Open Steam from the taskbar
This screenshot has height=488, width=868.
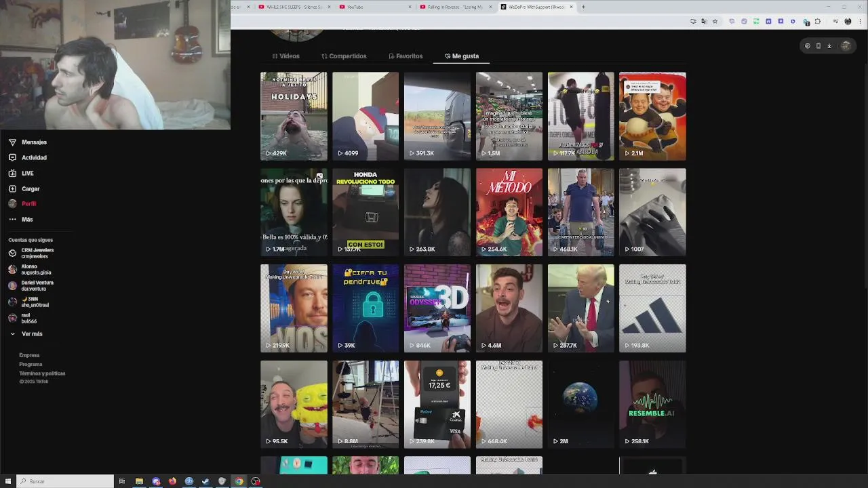(x=205, y=481)
